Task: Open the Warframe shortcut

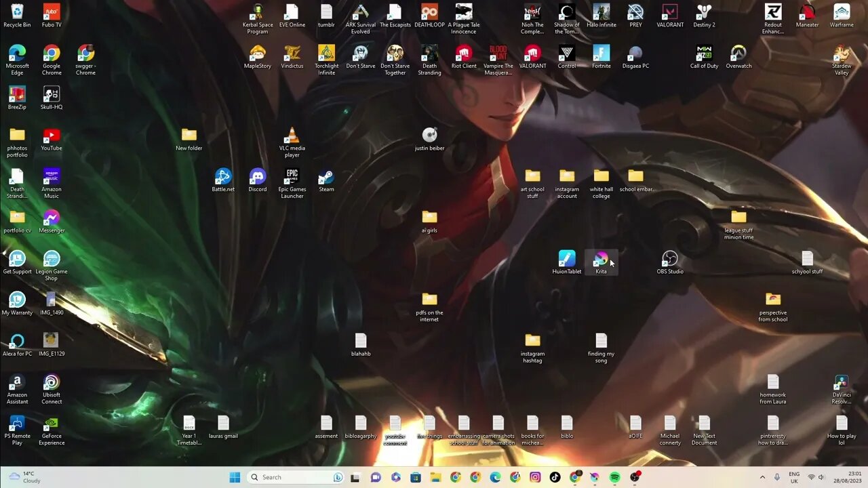Action: (842, 16)
